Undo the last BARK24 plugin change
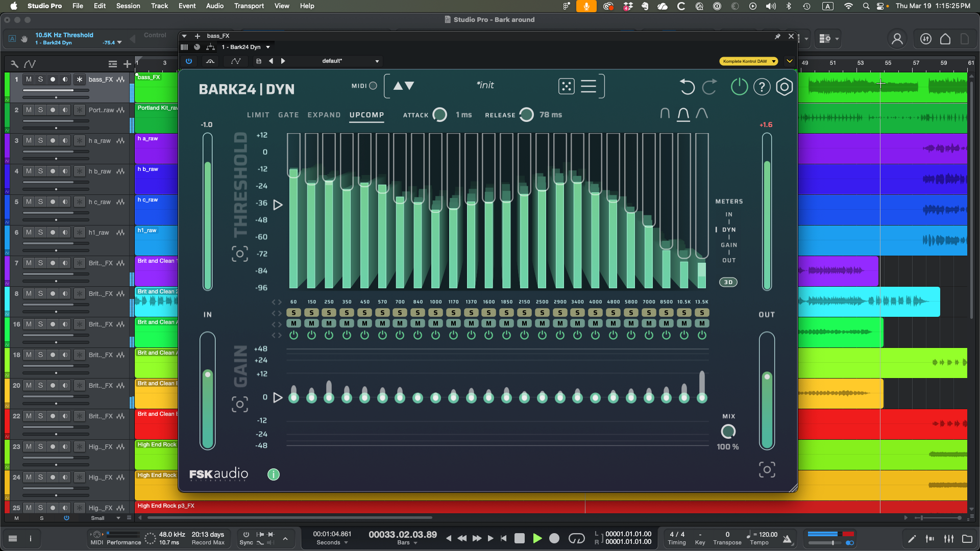Screen dimensions: 980x551 [x=687, y=87]
